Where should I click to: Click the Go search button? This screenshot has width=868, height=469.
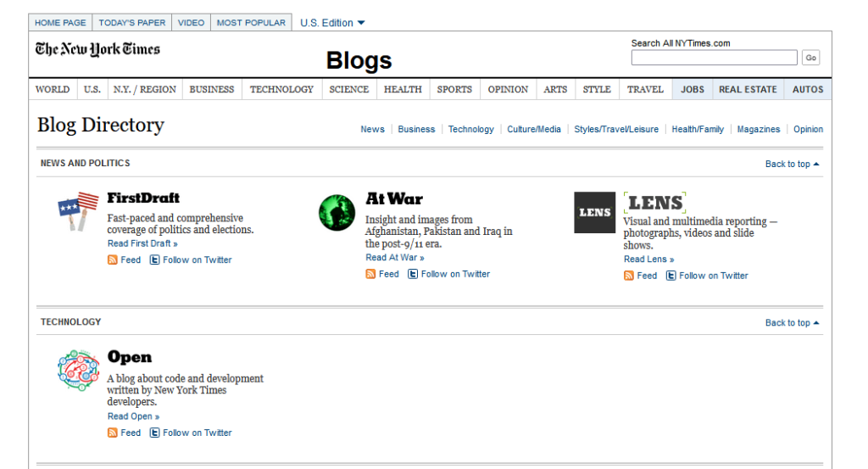point(811,58)
